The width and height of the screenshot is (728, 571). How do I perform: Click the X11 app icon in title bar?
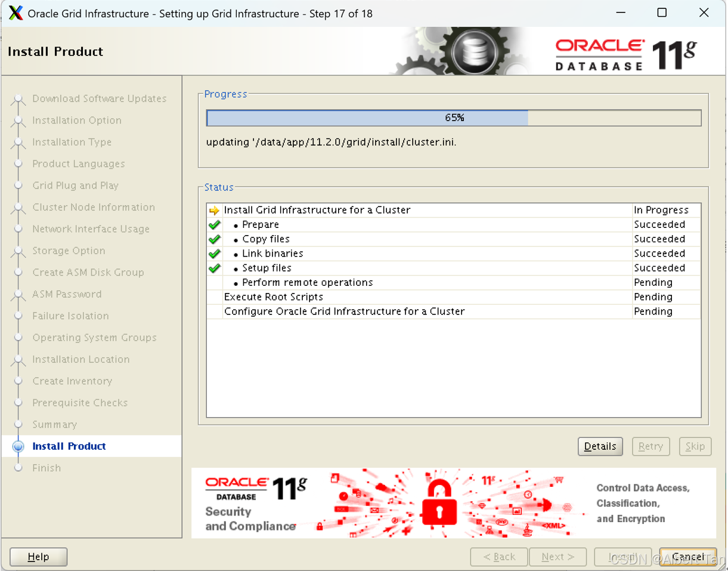coord(16,13)
